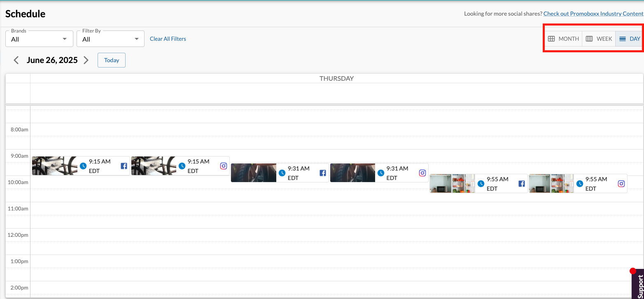This screenshot has width=644, height=299.
Task: Click clock icon on 9:55 AM Instagram post
Action: (x=580, y=184)
